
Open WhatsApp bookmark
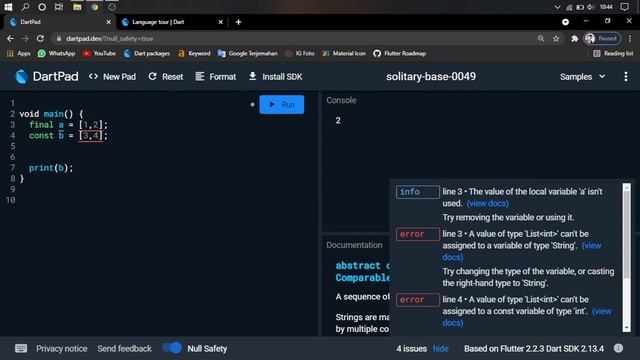[56, 53]
